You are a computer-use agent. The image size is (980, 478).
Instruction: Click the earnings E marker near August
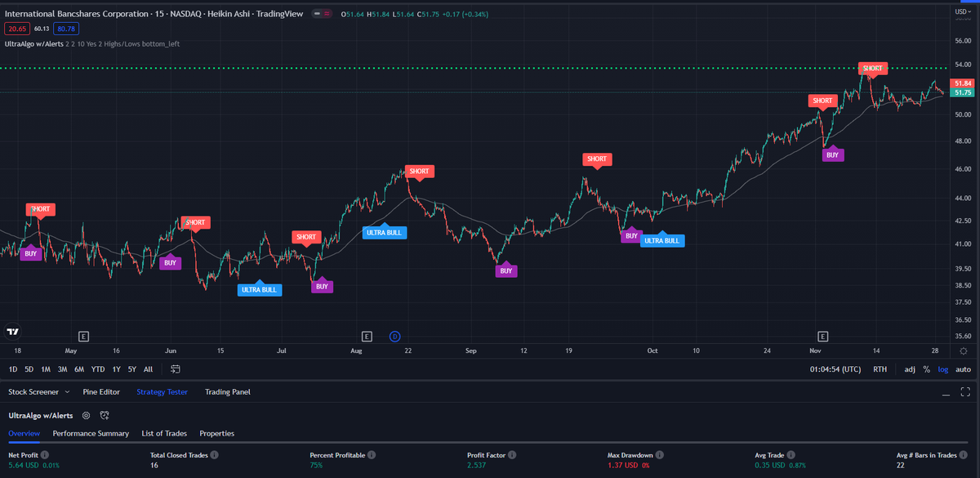click(x=367, y=336)
